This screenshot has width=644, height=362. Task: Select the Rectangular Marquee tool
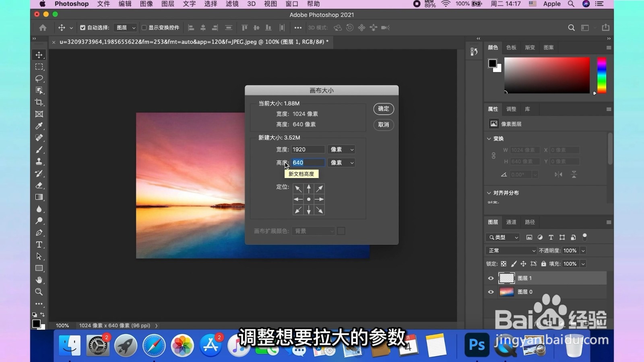(39, 67)
